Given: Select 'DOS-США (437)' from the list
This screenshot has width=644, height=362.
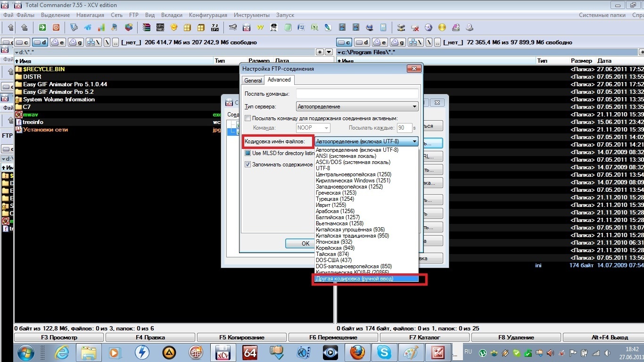Looking at the screenshot, I should coord(366,260).
